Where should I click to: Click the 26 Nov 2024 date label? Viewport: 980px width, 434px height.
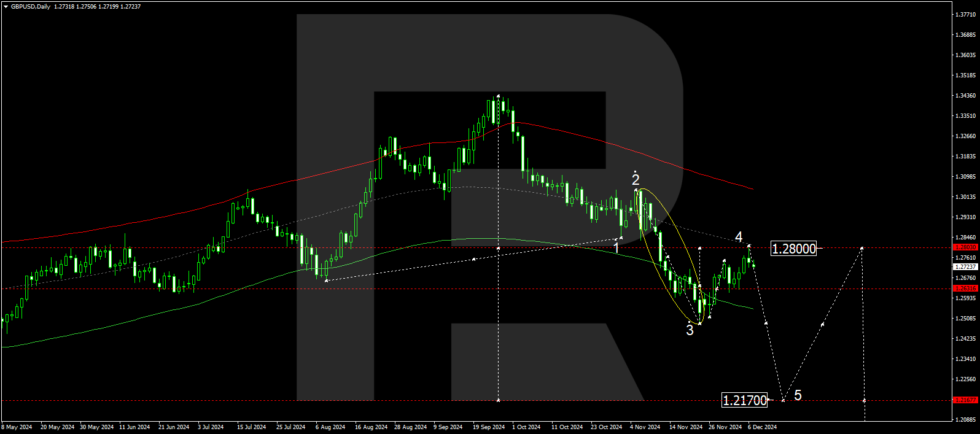coord(725,427)
